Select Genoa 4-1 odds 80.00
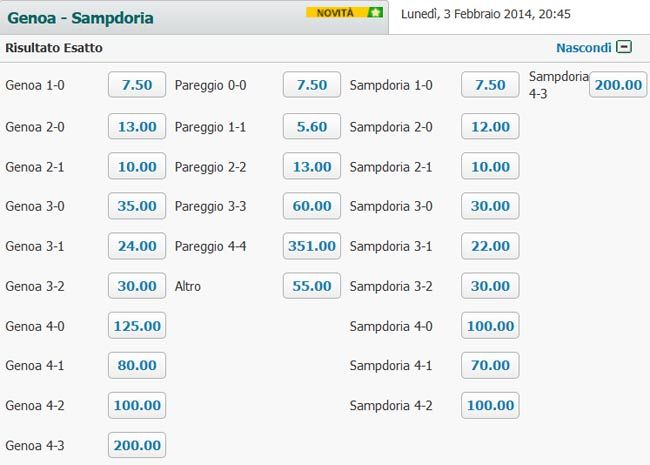The image size is (650, 465). click(x=137, y=365)
